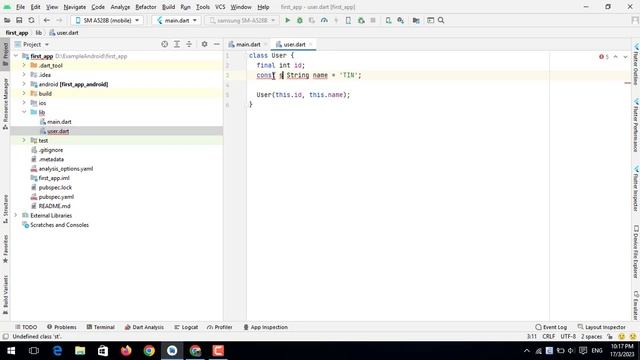640x360 pixels.
Task: Open the SDK Manager toolbar icon
Action: pyautogui.click(x=400, y=20)
